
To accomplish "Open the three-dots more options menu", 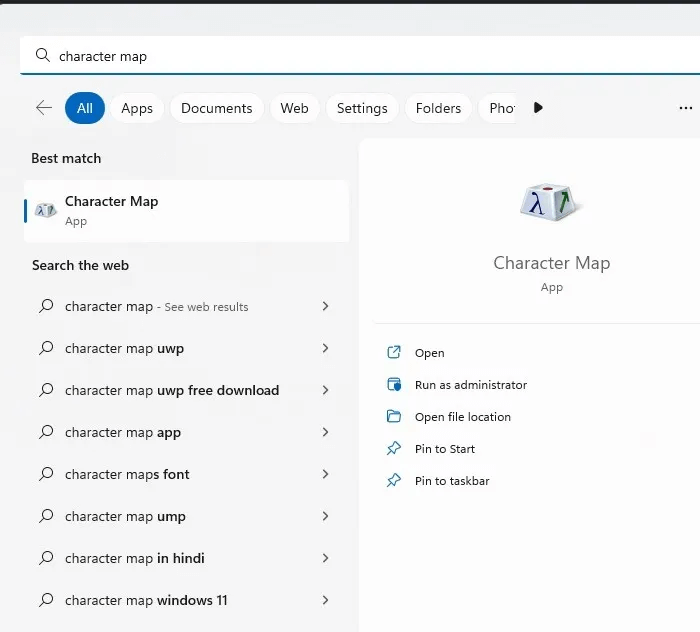I will (685, 108).
